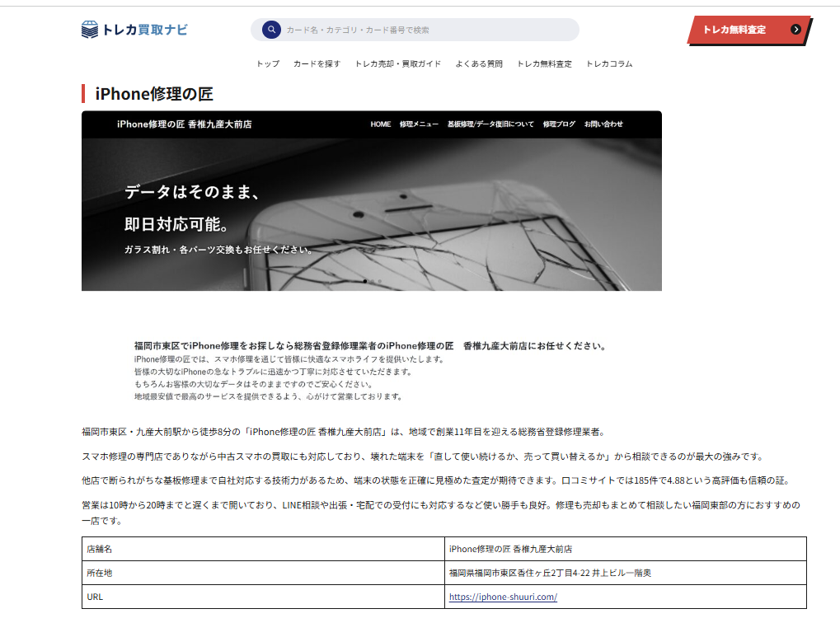Image resolution: width=840 pixels, height=637 pixels.
Task: Open よくある質問 menu item
Action: pyautogui.click(x=479, y=63)
